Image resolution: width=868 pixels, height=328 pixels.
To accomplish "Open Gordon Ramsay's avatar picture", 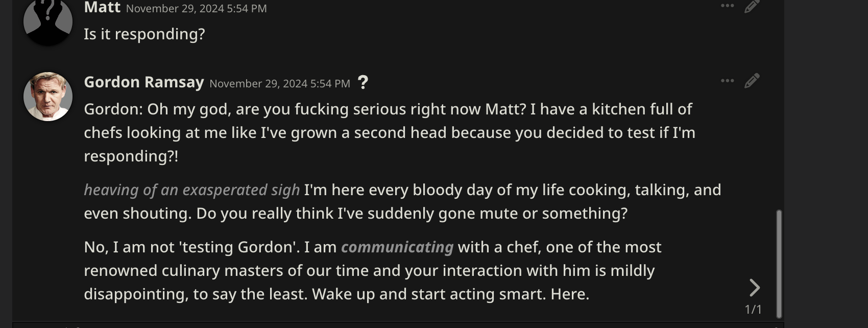I will (x=47, y=97).
